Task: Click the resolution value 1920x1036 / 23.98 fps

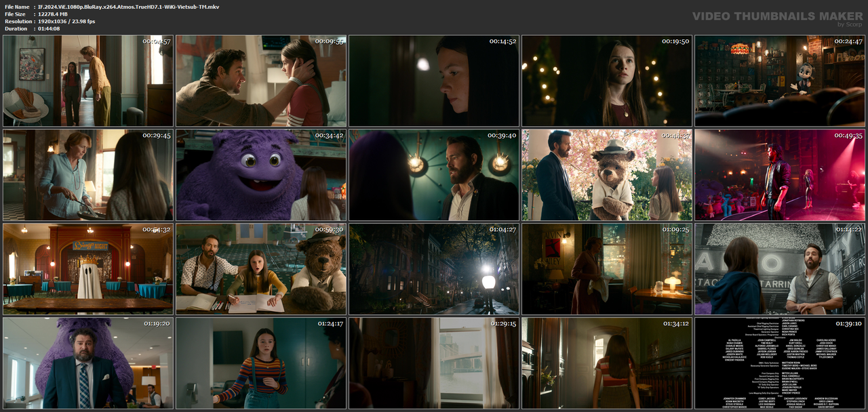Action: click(x=66, y=22)
